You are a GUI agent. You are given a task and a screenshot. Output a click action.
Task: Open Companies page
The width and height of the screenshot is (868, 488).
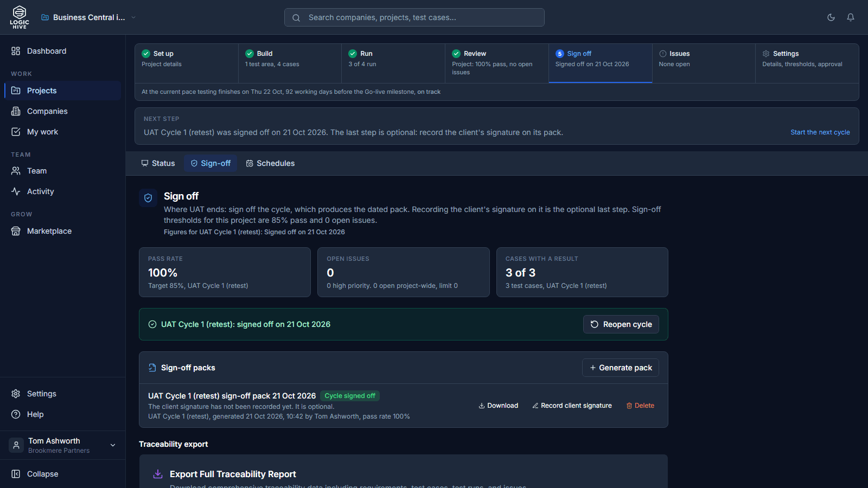click(62, 111)
